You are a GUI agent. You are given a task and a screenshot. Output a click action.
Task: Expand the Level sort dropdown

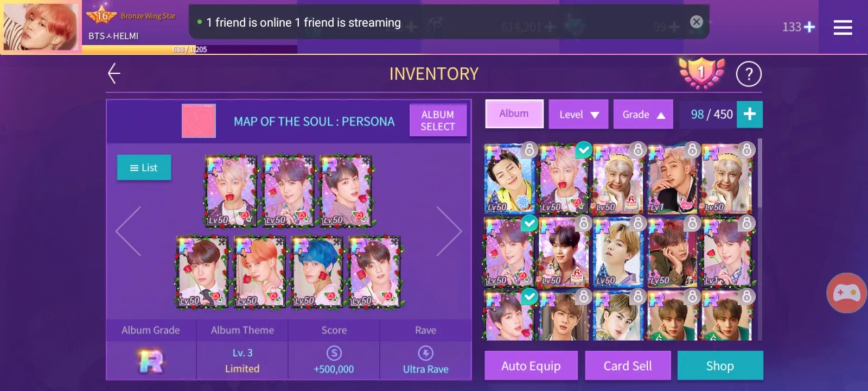tap(578, 115)
